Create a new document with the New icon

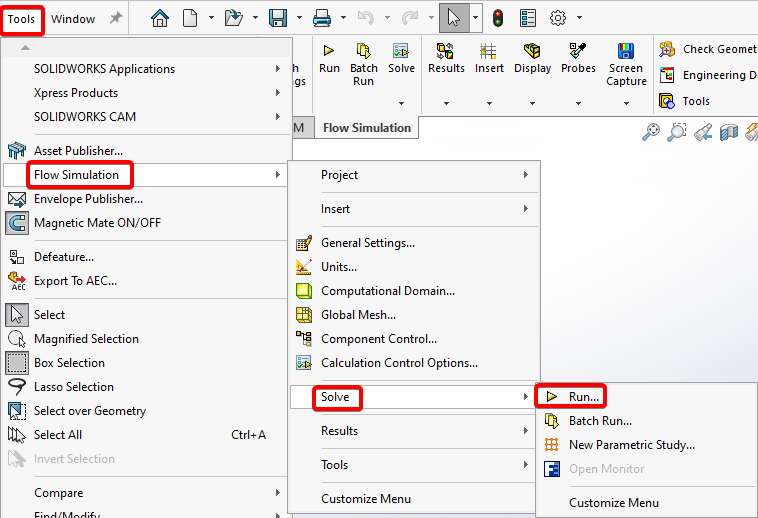pos(190,18)
